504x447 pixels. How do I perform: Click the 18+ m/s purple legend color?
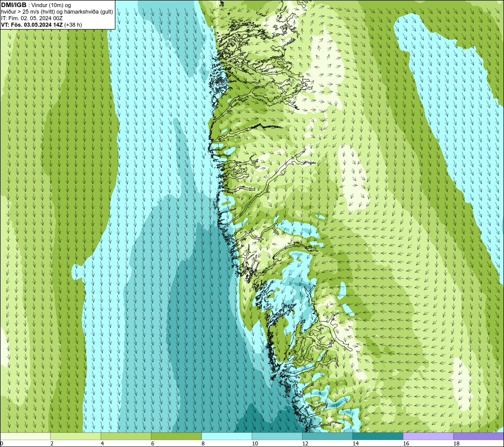tap(478, 436)
